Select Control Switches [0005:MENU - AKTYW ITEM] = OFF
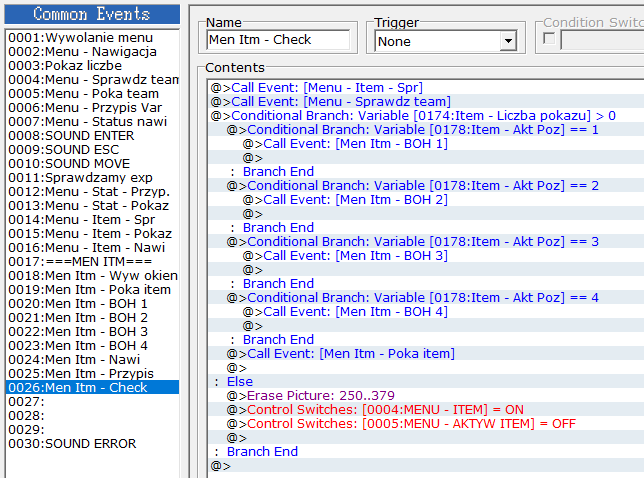Viewport: 644px width, 478px height. (x=426, y=423)
